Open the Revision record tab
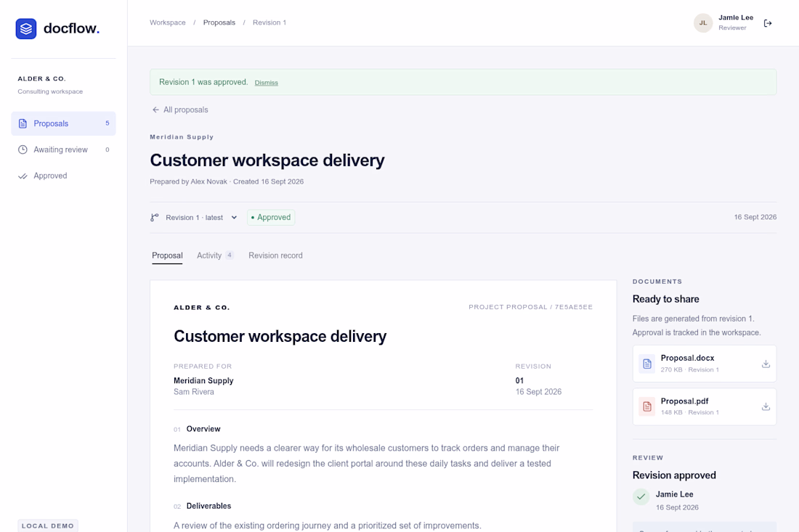This screenshot has height=532, width=799. click(x=276, y=255)
